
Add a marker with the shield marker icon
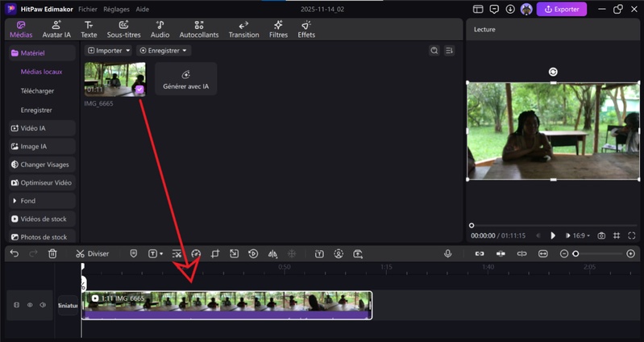pyautogui.click(x=134, y=253)
